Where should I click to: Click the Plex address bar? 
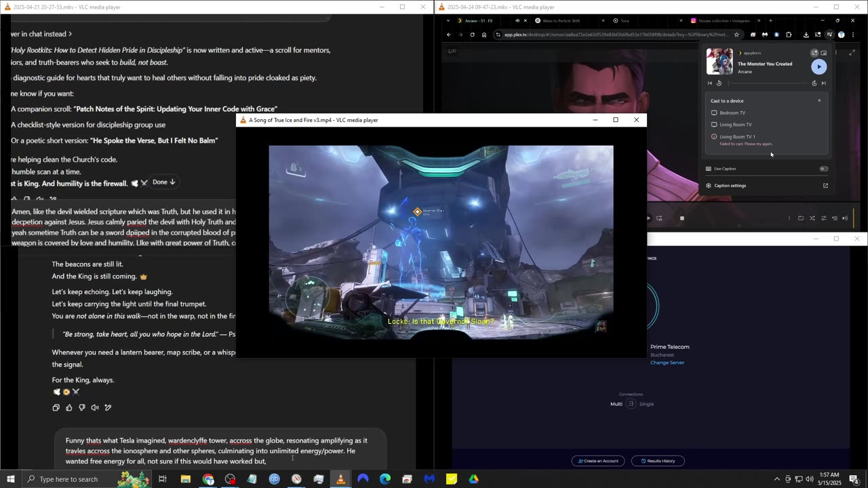(616, 35)
